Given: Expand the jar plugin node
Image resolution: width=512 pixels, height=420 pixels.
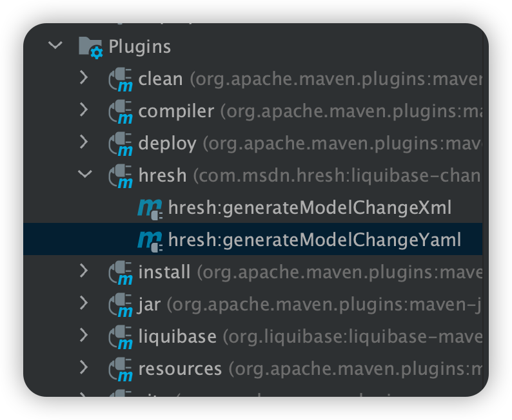Looking at the screenshot, I should coord(84,303).
